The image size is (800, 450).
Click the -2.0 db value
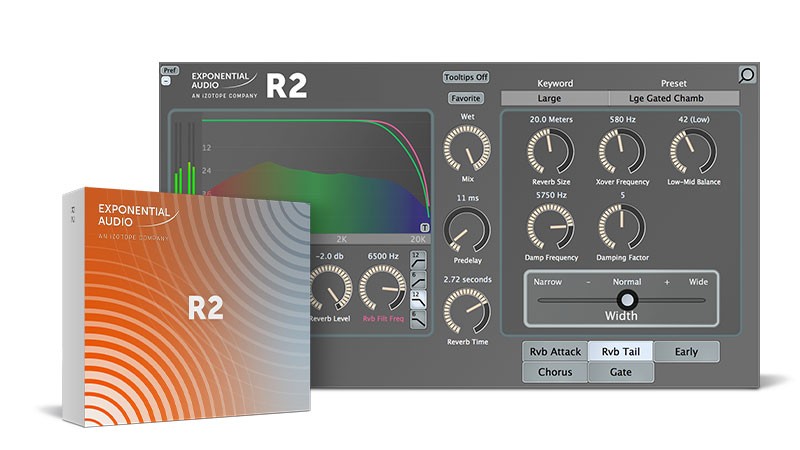[x=330, y=256]
